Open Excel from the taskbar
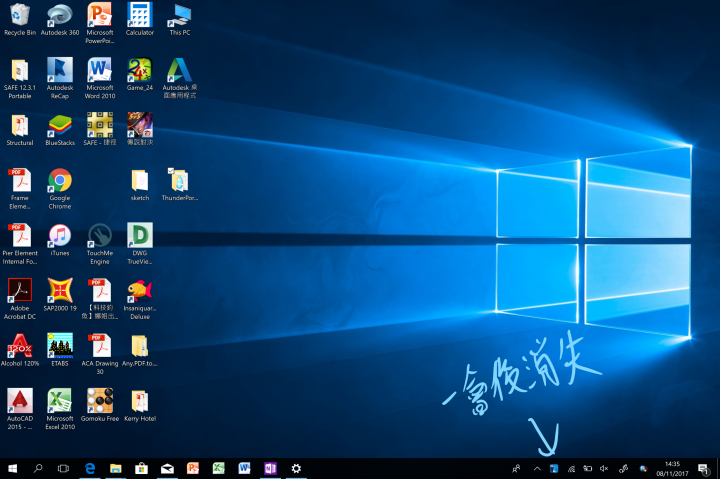 coord(219,468)
